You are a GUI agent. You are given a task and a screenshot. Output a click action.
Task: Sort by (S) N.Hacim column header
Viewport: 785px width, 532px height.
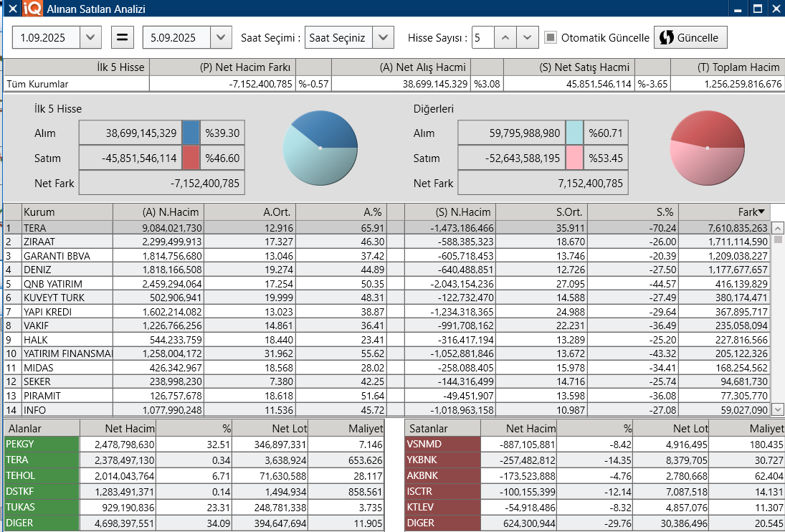(x=450, y=212)
